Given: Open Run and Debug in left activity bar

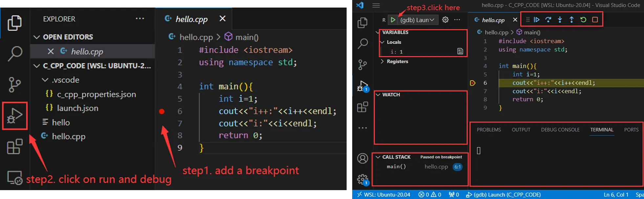Looking at the screenshot, I should click(15, 116).
